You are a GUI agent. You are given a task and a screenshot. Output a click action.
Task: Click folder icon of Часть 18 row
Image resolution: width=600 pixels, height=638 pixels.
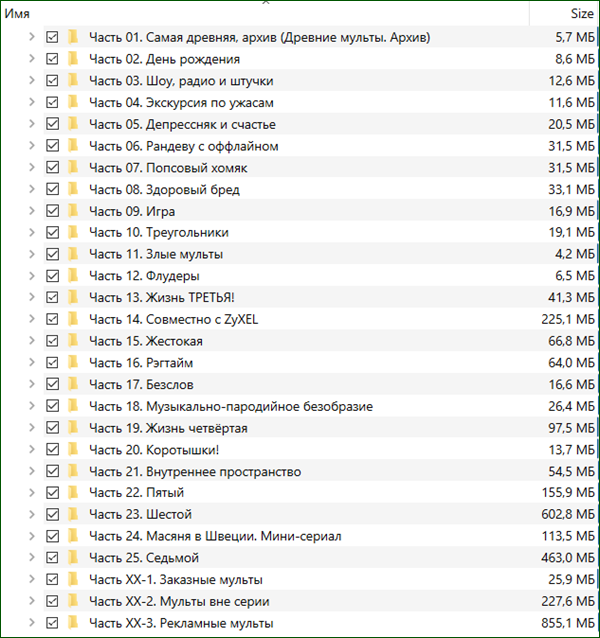pos(73,406)
